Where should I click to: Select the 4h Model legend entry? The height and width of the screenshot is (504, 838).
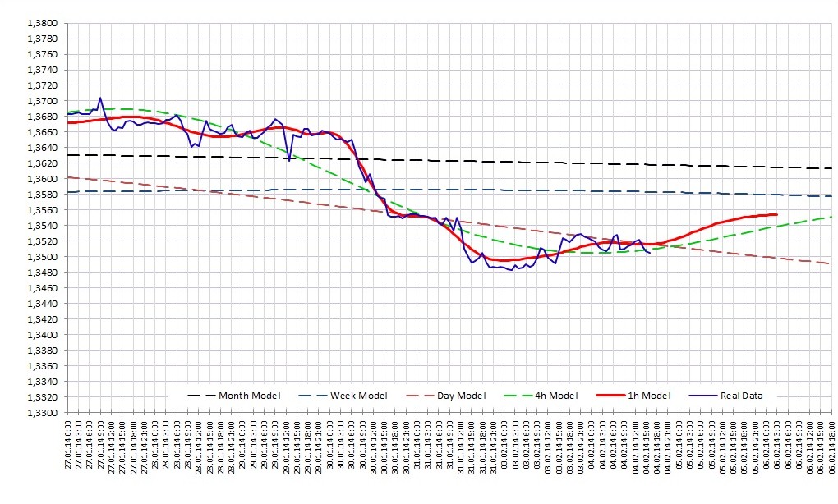pos(541,396)
